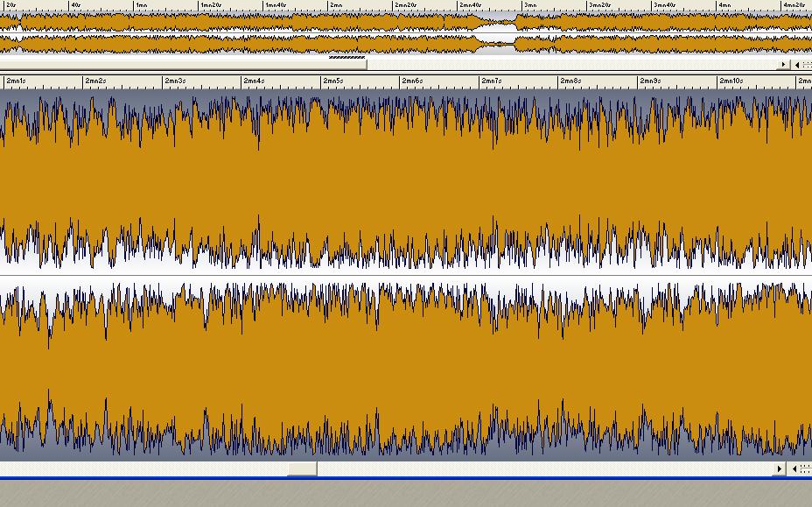
Task: Click overview scrollbar right arrow button
Action: click(x=783, y=65)
